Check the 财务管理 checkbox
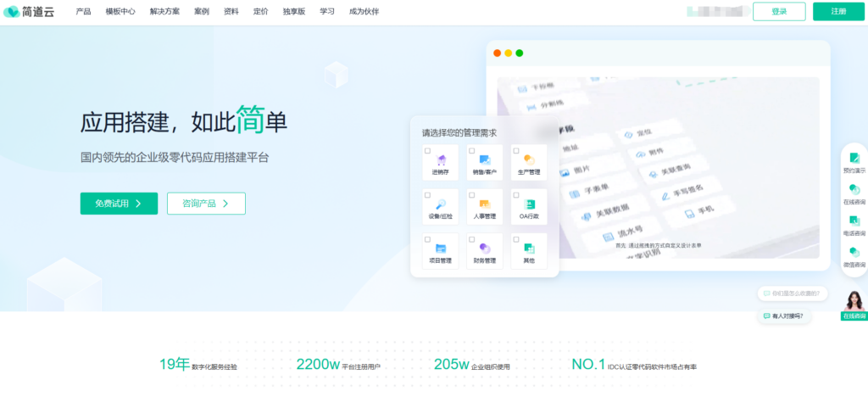Screen dimensions: 868x408 coord(471,239)
